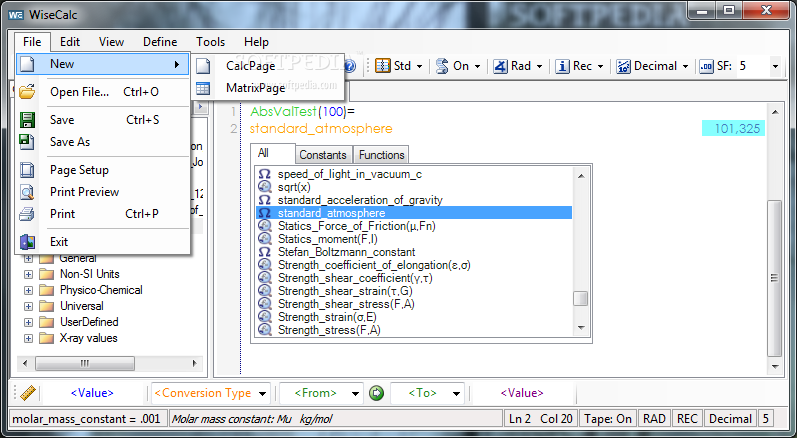The width and height of the screenshot is (797, 438).
Task: Click the help question mark toolbar icon
Action: pos(349,66)
